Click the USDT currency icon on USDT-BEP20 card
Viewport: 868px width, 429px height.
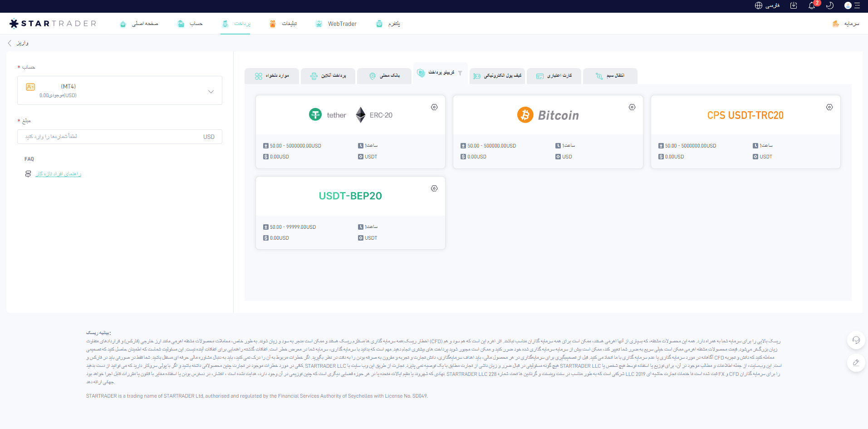tap(361, 238)
